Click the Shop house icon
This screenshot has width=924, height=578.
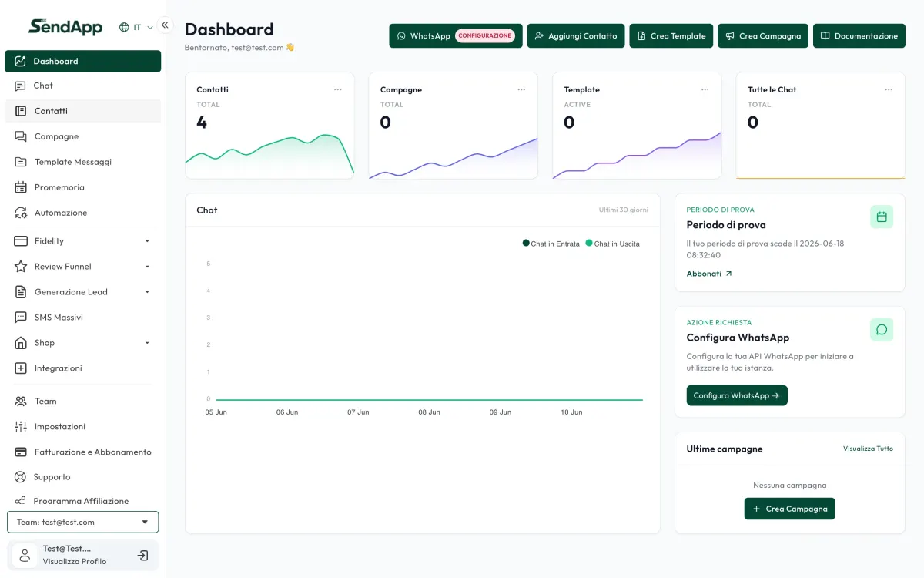21,343
